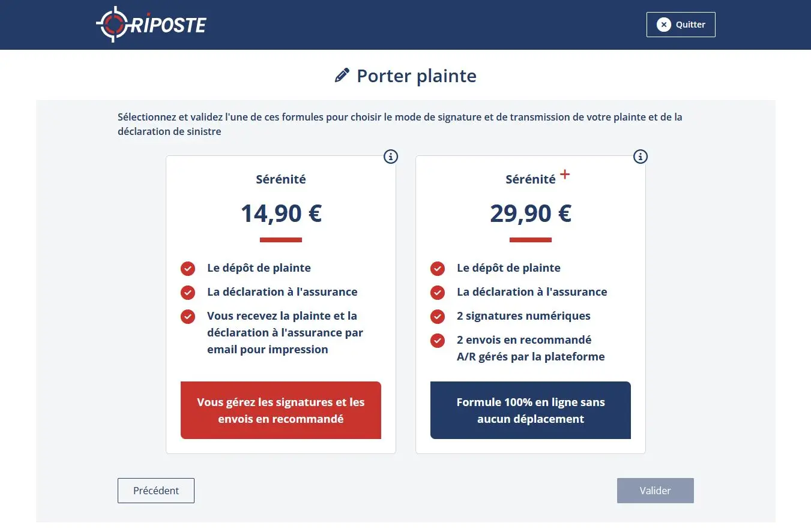Go back with the Précédent button
This screenshot has width=811, height=532.
click(x=156, y=491)
